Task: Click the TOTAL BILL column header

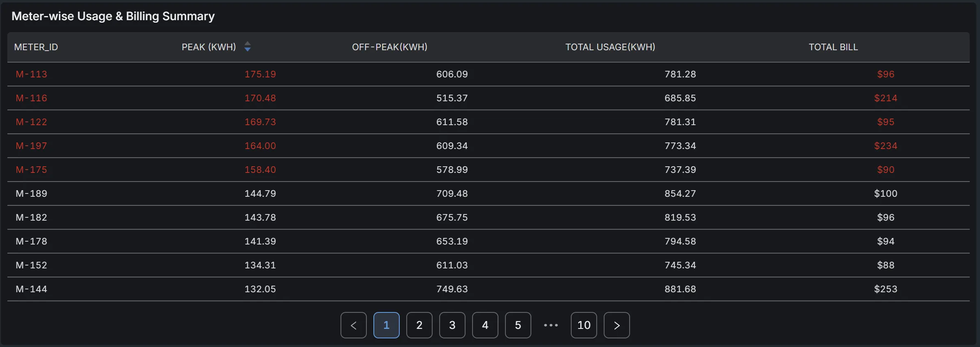Action: [833, 47]
